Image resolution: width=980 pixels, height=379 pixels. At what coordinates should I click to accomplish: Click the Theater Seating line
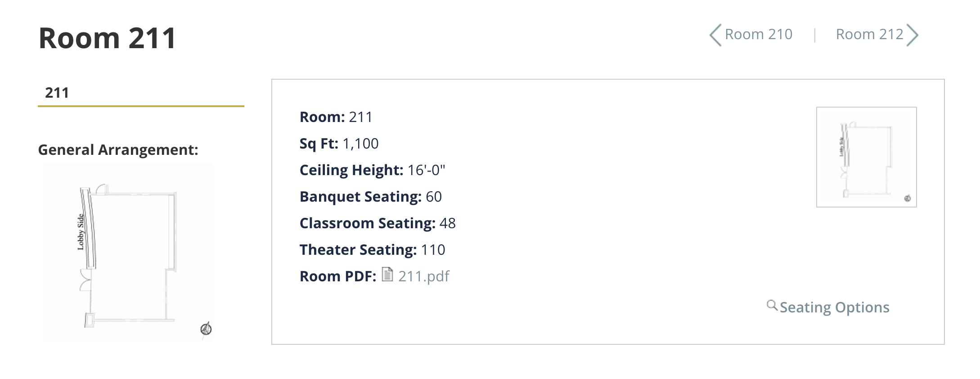(x=372, y=250)
